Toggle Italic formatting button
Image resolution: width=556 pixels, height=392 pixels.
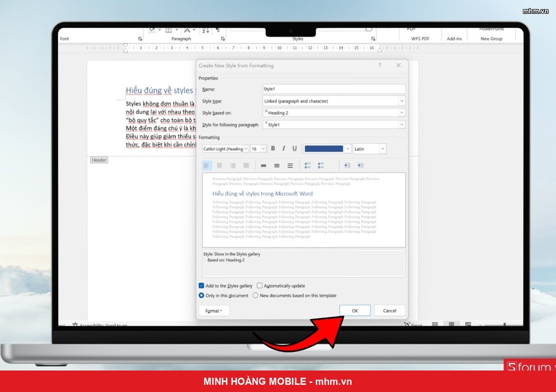pos(284,148)
